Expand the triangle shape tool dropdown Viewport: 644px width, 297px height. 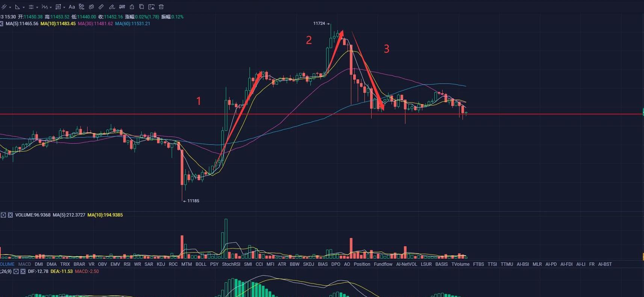coord(24,7)
